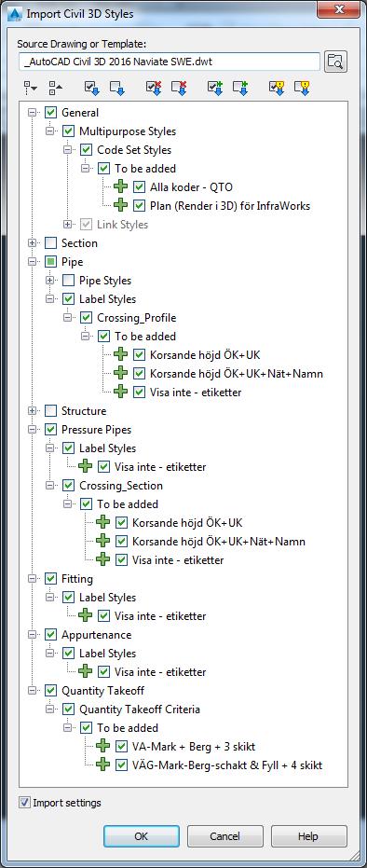
Task: Click the Cancel button
Action: (x=224, y=836)
